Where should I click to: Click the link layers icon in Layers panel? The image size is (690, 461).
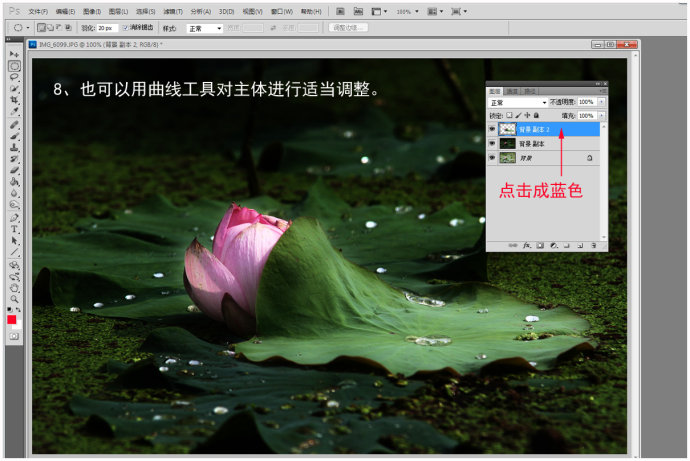point(513,245)
